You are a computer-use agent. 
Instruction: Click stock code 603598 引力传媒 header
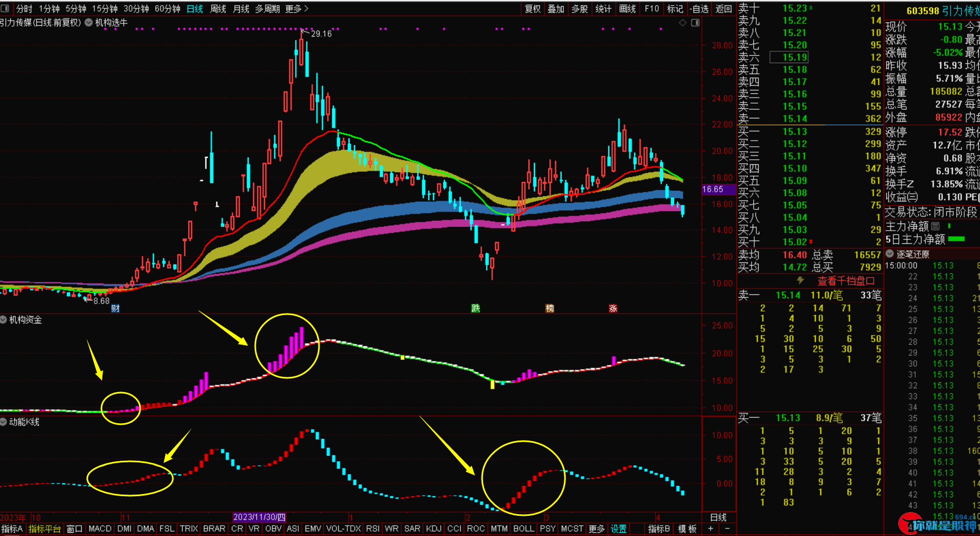click(943, 10)
